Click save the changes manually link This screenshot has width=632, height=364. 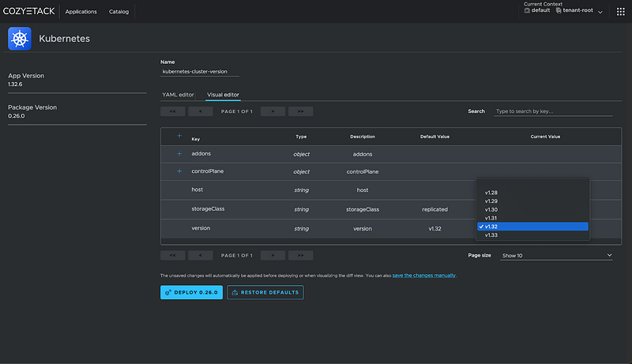pyautogui.click(x=424, y=275)
